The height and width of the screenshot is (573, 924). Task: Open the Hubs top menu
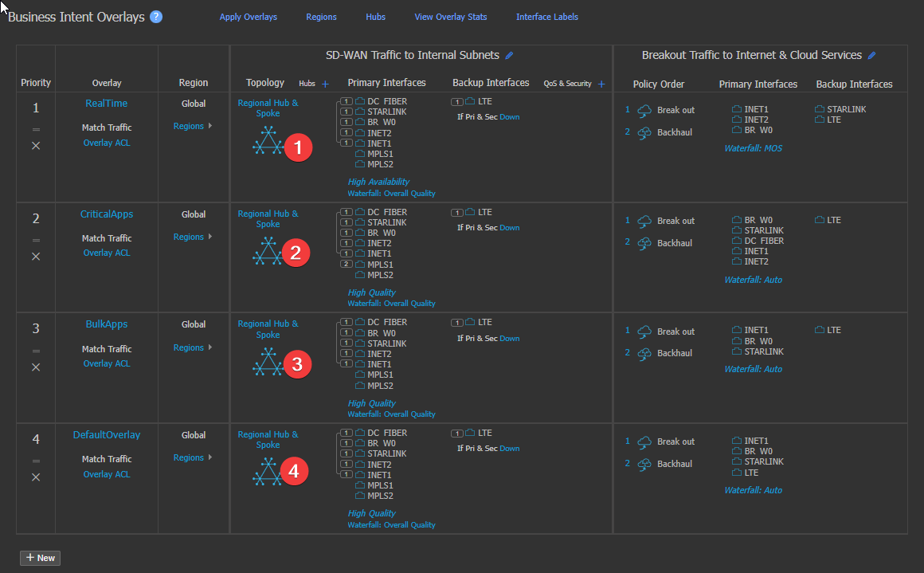(x=375, y=17)
